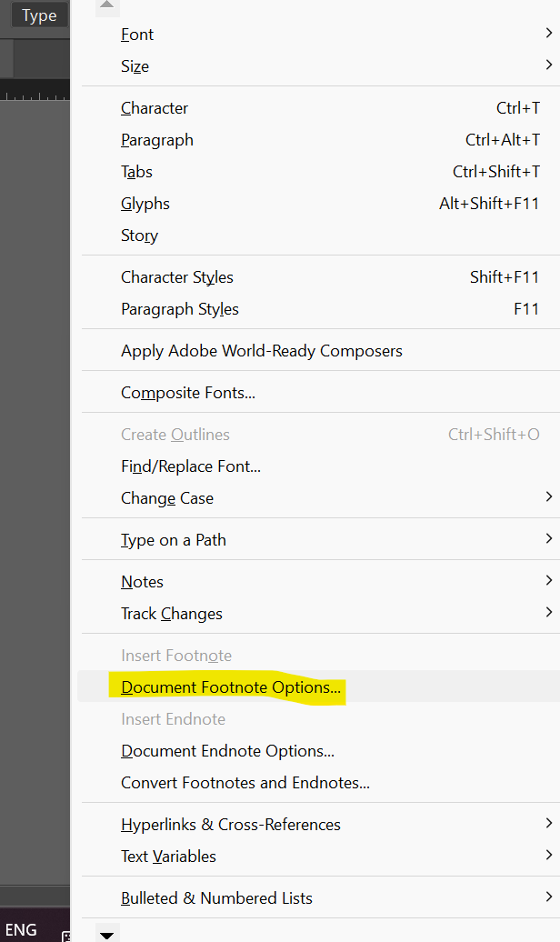Show the Glyphs panel

(x=145, y=204)
